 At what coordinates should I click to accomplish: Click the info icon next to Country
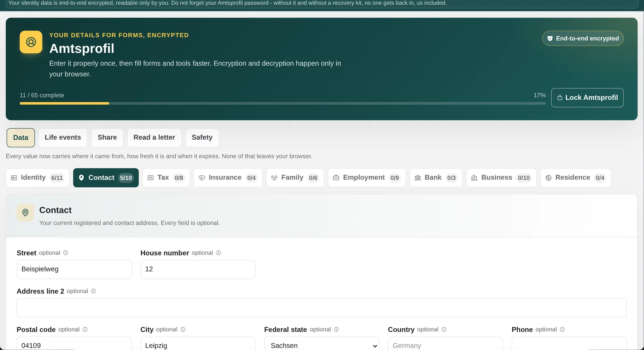tap(444, 330)
